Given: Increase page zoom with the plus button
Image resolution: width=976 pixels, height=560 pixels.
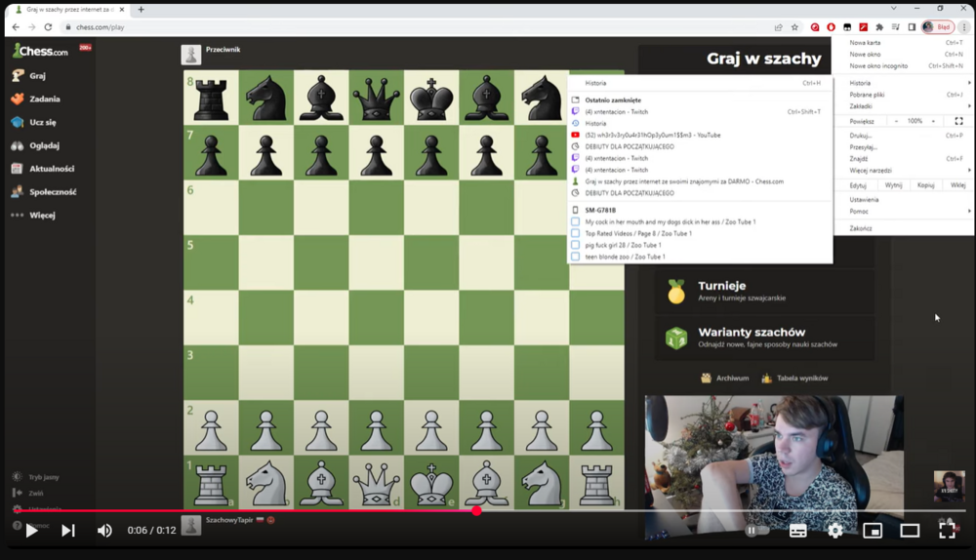Looking at the screenshot, I should (933, 121).
